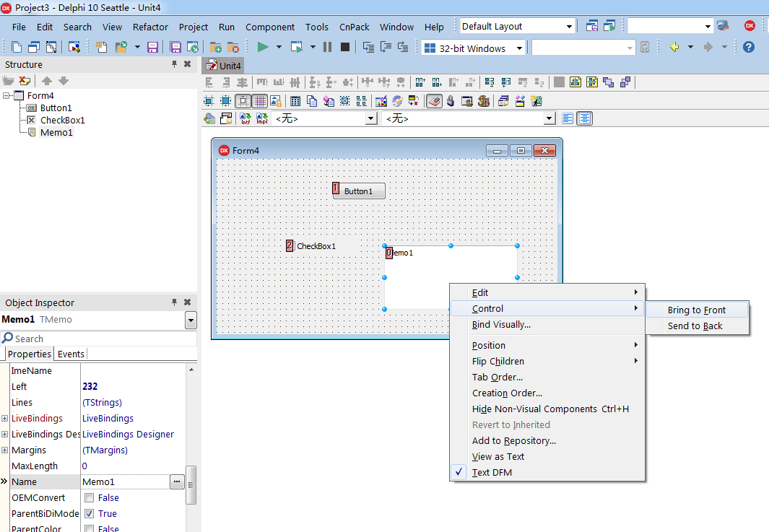Toggle left-align text toolbar button
The width and height of the screenshot is (769, 532).
[x=568, y=118]
